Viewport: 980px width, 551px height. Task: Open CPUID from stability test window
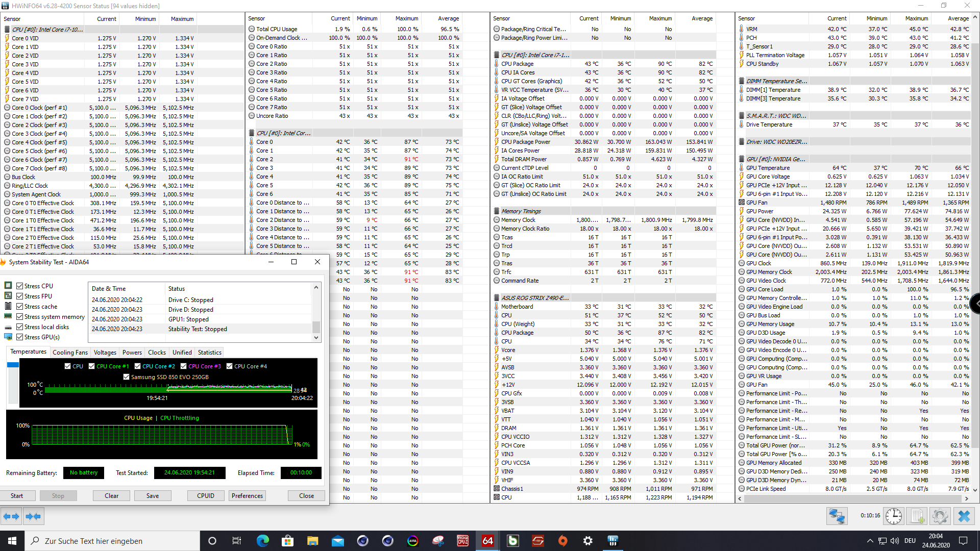206,496
